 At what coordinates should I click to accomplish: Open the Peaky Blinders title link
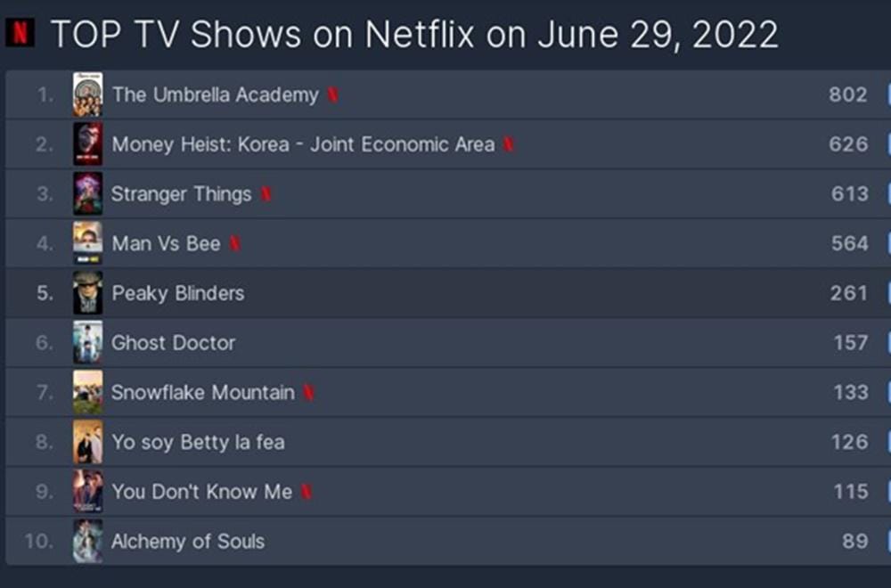click(177, 293)
